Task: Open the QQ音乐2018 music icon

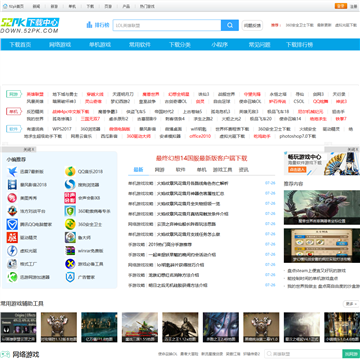Action: pyautogui.click(x=70, y=172)
